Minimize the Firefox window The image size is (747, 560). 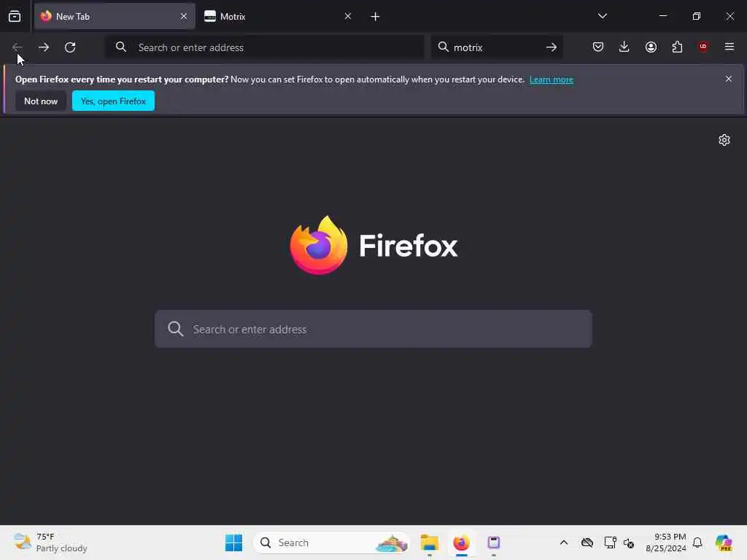662,16
